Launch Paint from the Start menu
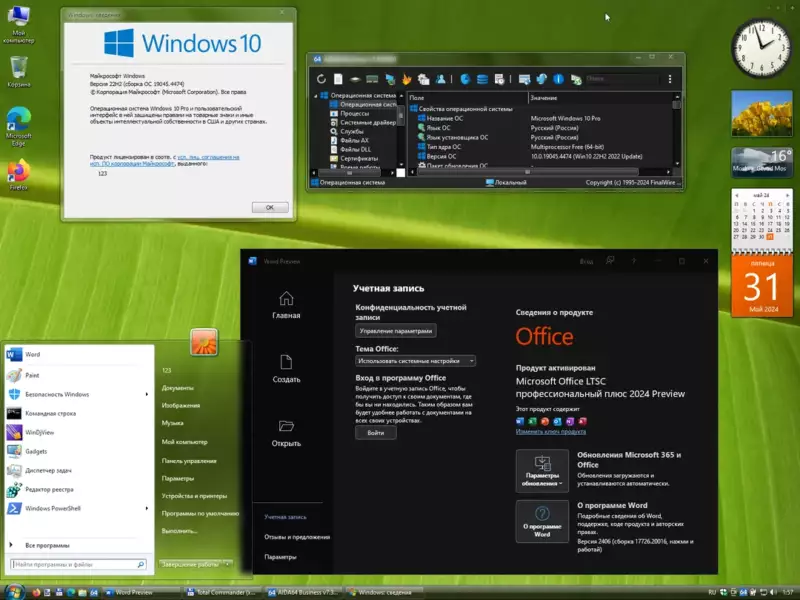 click(x=79, y=375)
